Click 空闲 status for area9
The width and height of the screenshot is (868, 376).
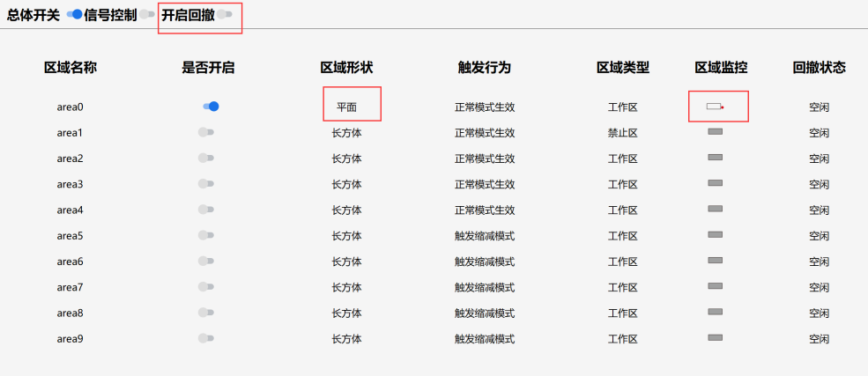(x=820, y=339)
